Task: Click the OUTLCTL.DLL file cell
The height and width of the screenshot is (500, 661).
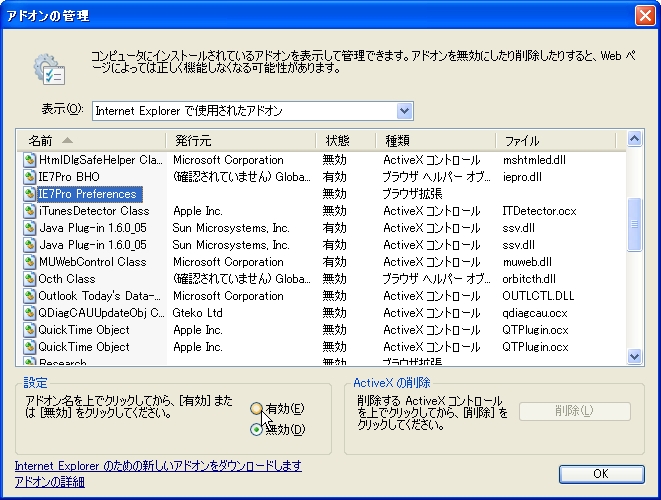Action: tap(538, 296)
